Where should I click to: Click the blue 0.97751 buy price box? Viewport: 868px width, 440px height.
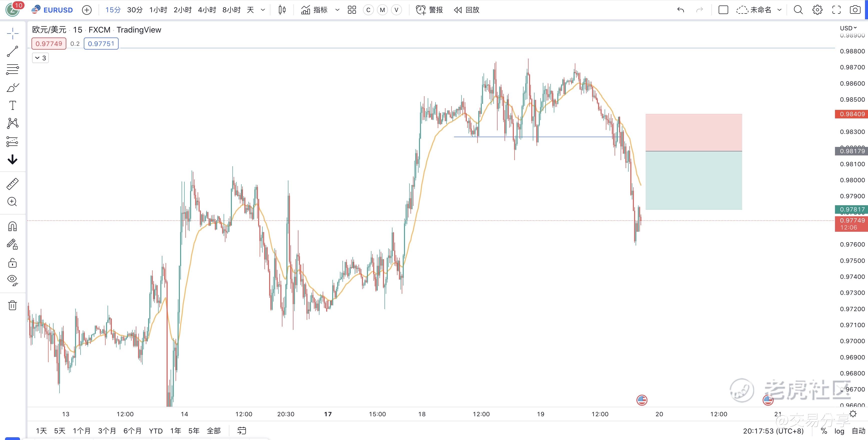click(x=101, y=44)
